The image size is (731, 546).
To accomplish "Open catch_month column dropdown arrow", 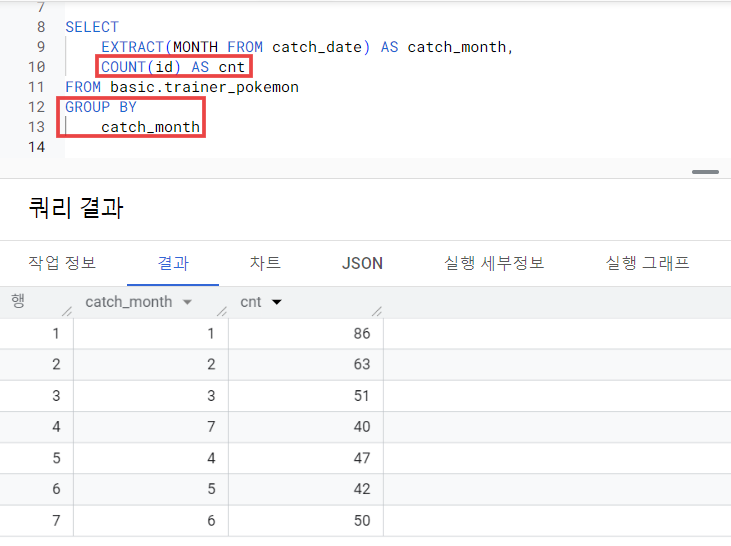I will point(187,302).
